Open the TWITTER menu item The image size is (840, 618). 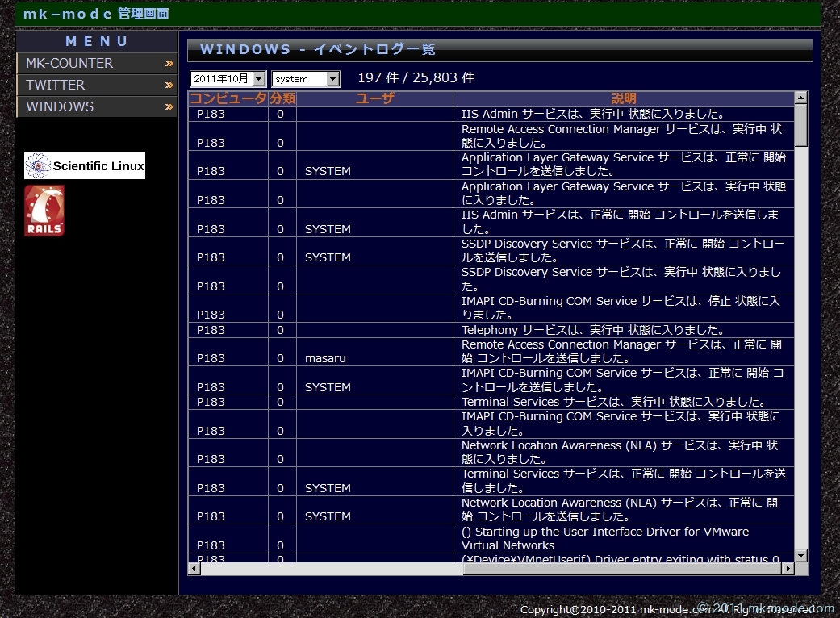point(55,85)
